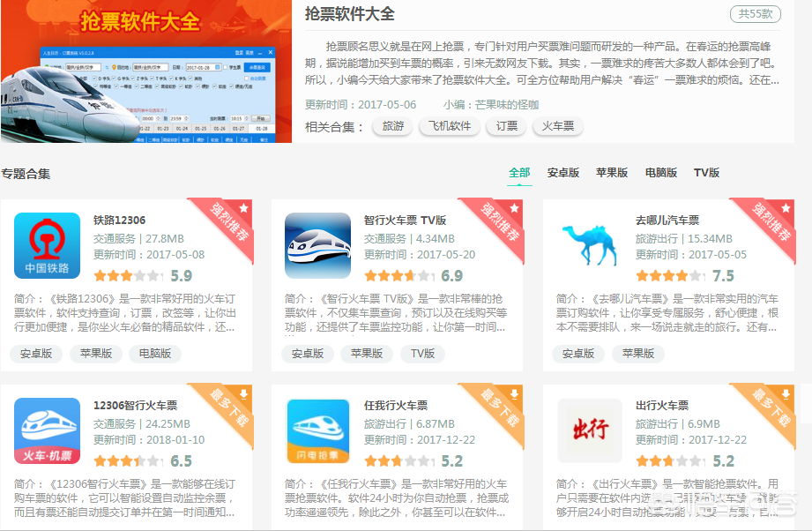Click the 强烈推荐 ribbon on 智行火车票 TV版 card
The height and width of the screenshot is (531, 812).
(499, 223)
